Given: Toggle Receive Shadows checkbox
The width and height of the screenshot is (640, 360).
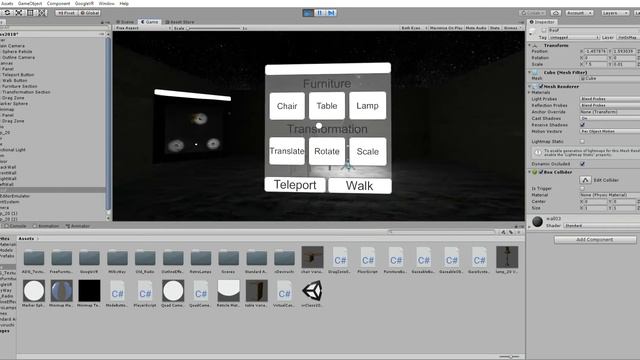Looking at the screenshot, I should tap(582, 125).
